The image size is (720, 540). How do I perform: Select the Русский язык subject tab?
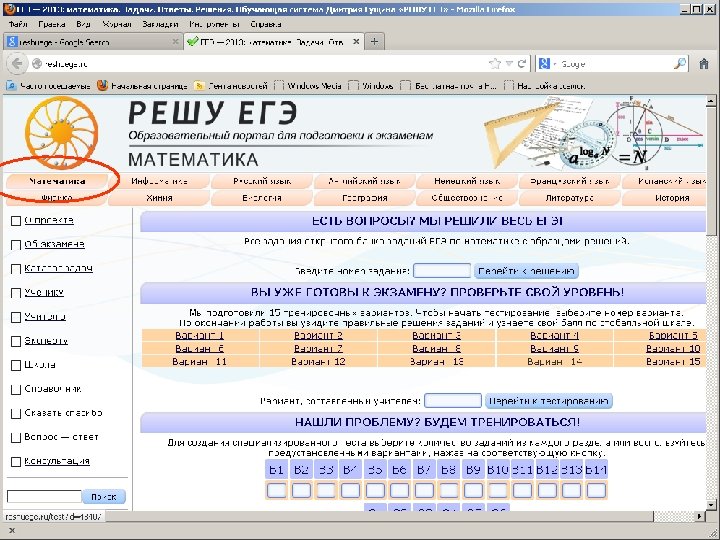click(x=262, y=181)
